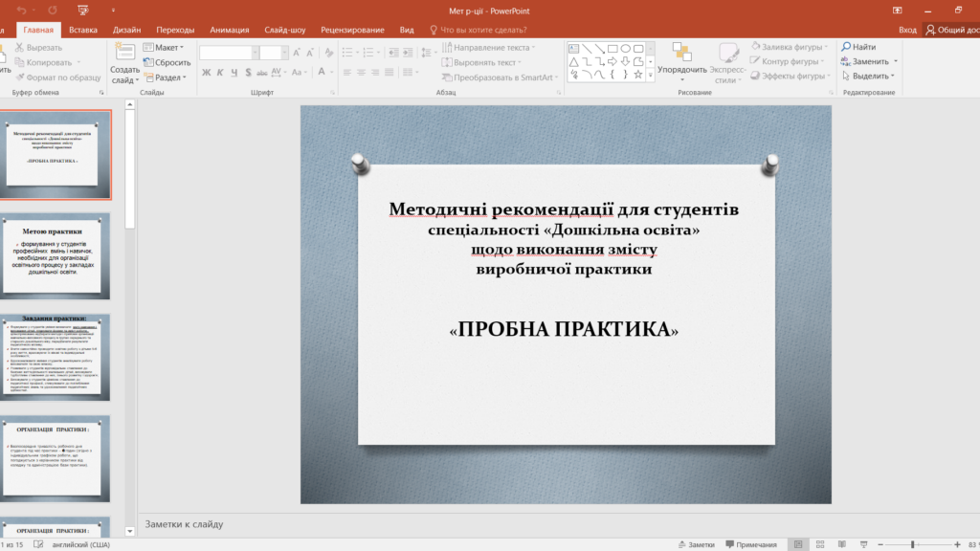Image resolution: width=980 pixels, height=551 pixels.
Task: Click the start-from-beginning icon in title bar
Action: click(x=82, y=11)
